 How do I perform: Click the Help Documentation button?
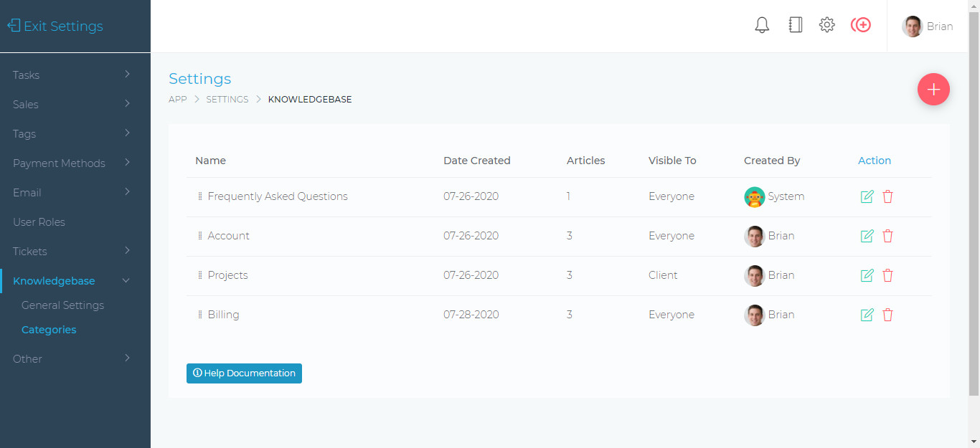pyautogui.click(x=244, y=373)
